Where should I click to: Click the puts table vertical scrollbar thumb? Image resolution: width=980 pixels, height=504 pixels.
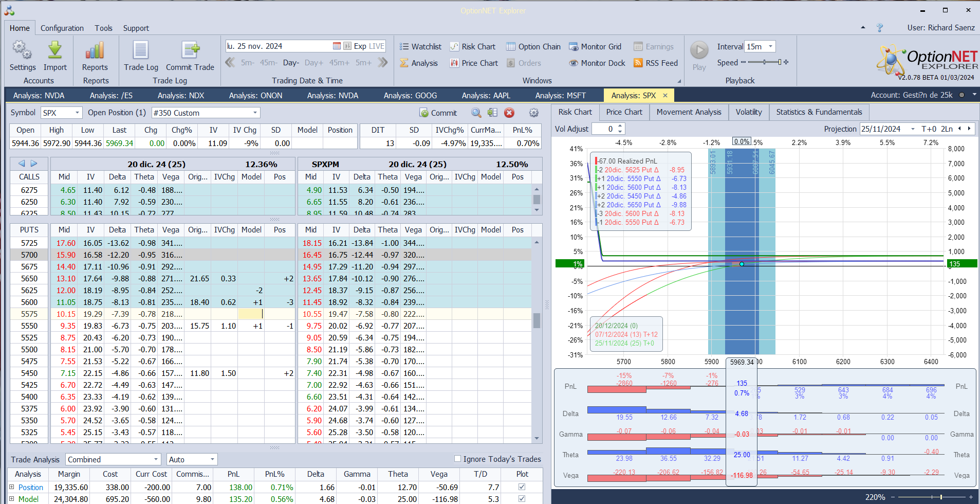point(537,321)
